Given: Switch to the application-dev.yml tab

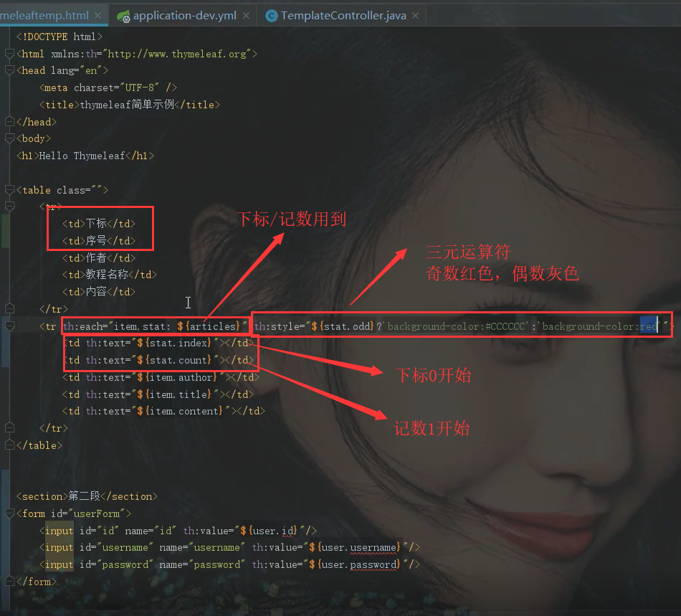Looking at the screenshot, I should 184,16.
